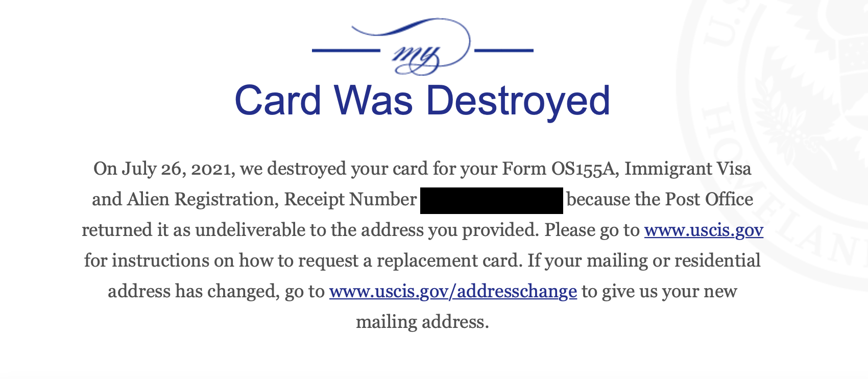
Task: Open the www.uscis.gov link
Action: pyautogui.click(x=704, y=230)
